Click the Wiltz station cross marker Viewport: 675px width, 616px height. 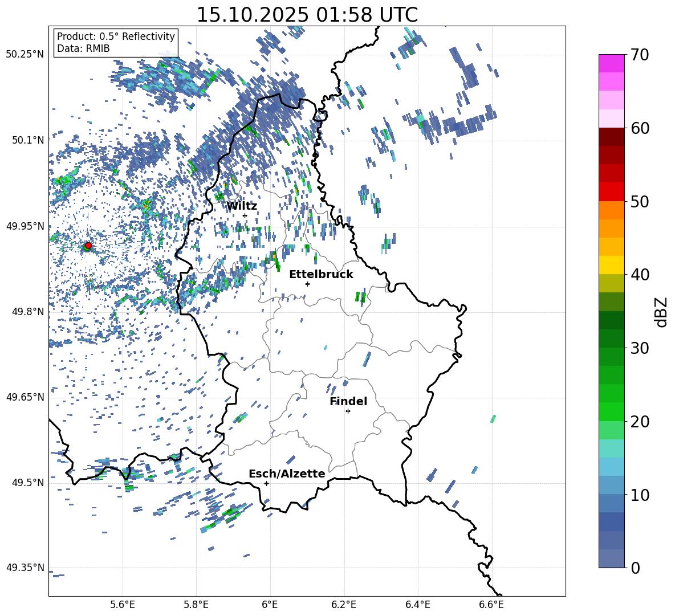coord(245,216)
